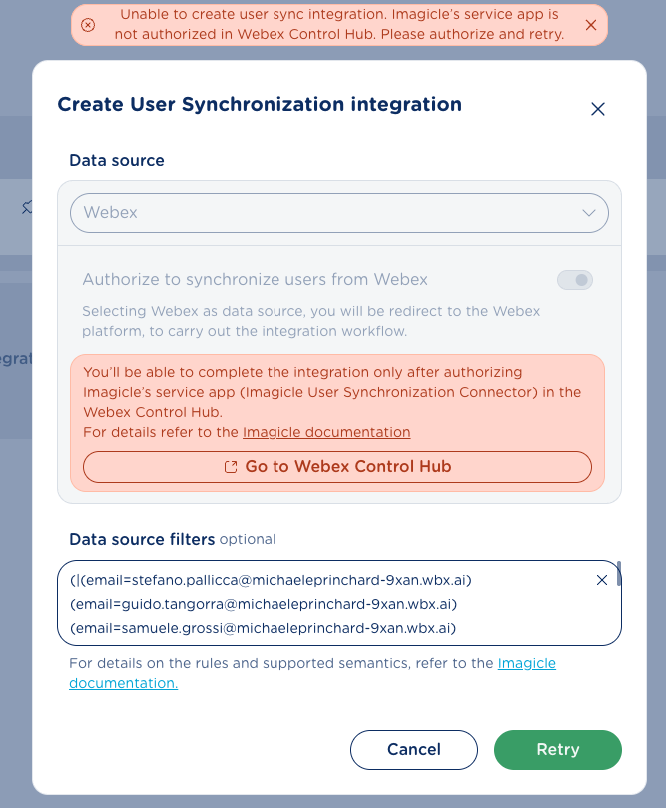Image resolution: width=666 pixels, height=808 pixels.
Task: Open Imagicle documentation link in red warning
Action: click(326, 432)
